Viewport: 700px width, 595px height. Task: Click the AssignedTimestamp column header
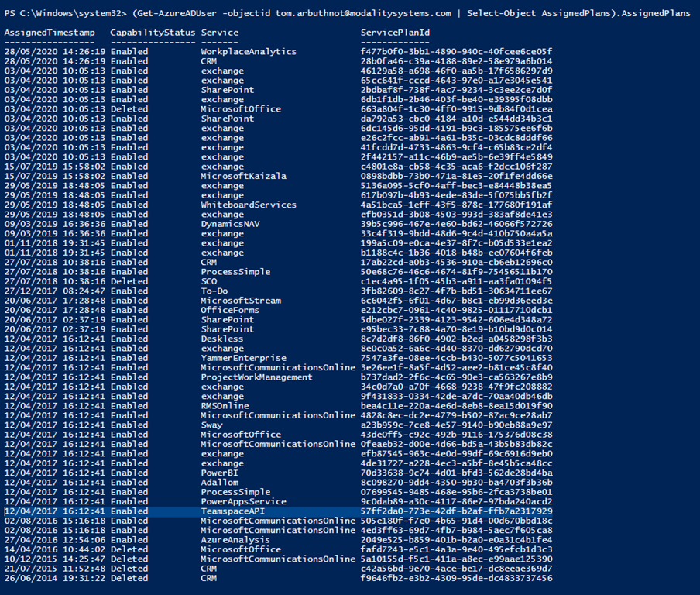(50, 33)
